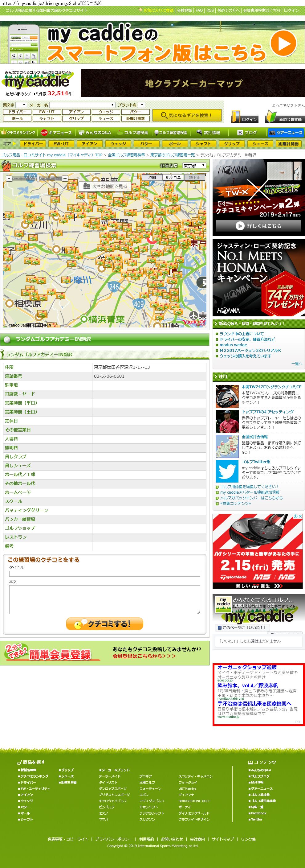Open the 頭文字 dropdown
The height and width of the screenshot is (868, 305).
coord(21,105)
